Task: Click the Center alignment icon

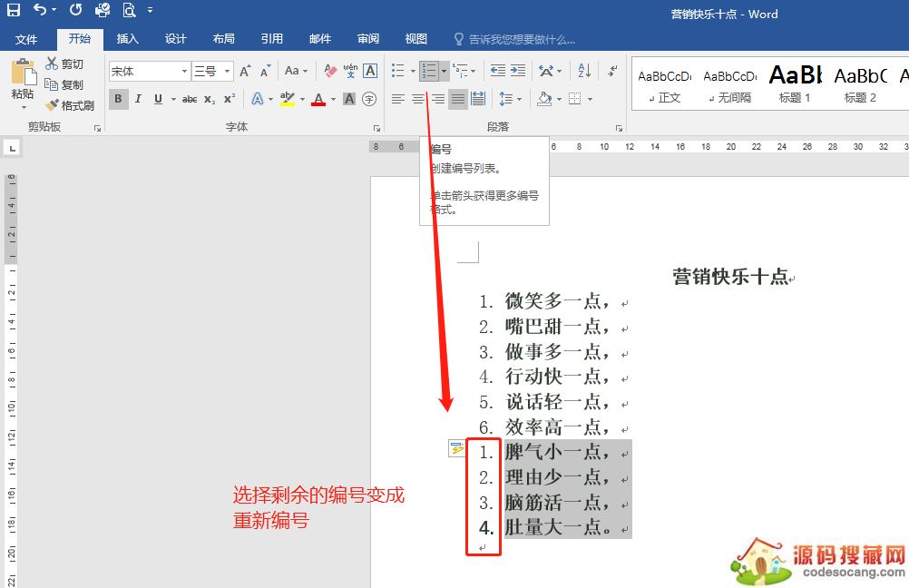Action: (x=418, y=99)
